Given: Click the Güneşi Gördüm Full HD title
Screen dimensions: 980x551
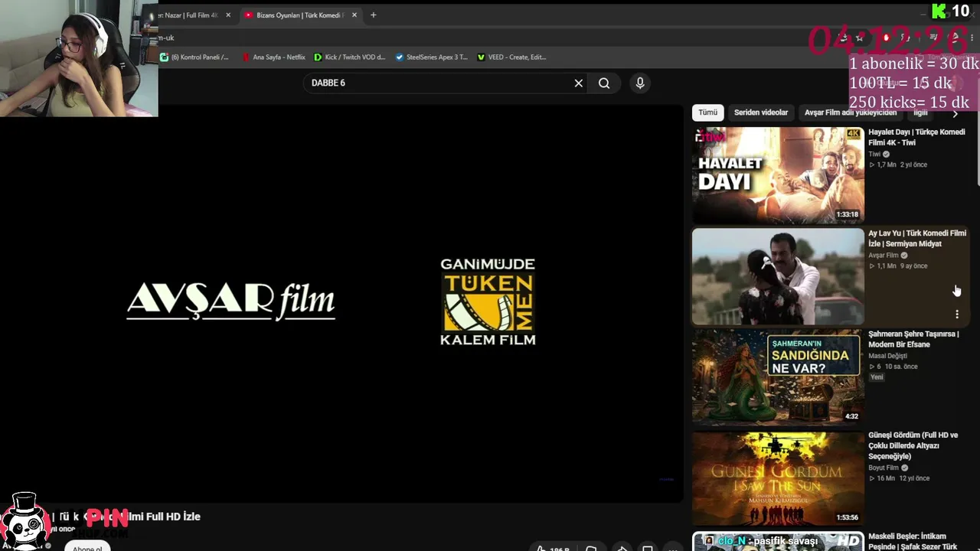Looking at the screenshot, I should click(913, 445).
